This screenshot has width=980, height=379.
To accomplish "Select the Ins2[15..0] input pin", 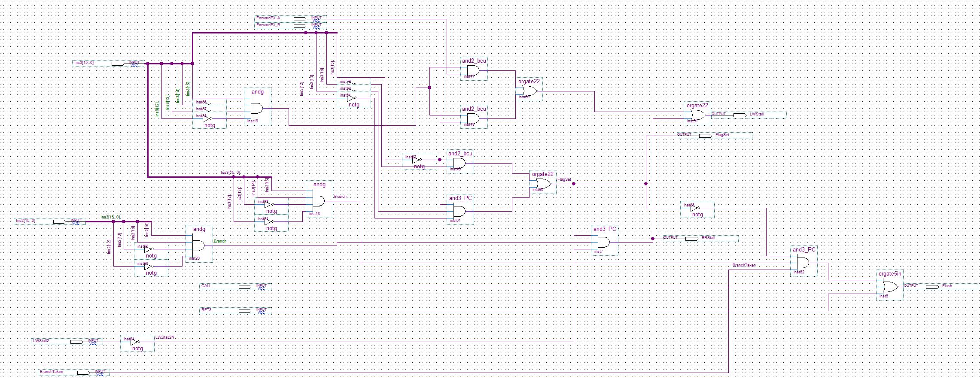I will (59, 221).
